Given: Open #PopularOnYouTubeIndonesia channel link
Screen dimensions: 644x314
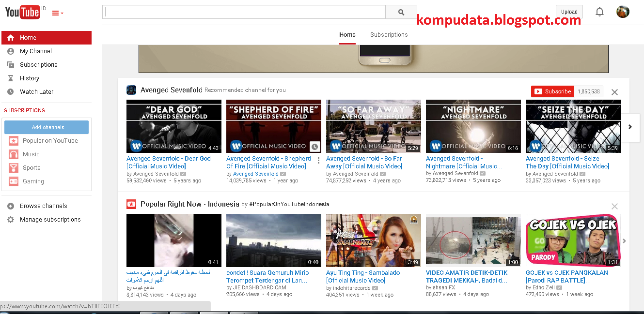Looking at the screenshot, I should (289, 204).
